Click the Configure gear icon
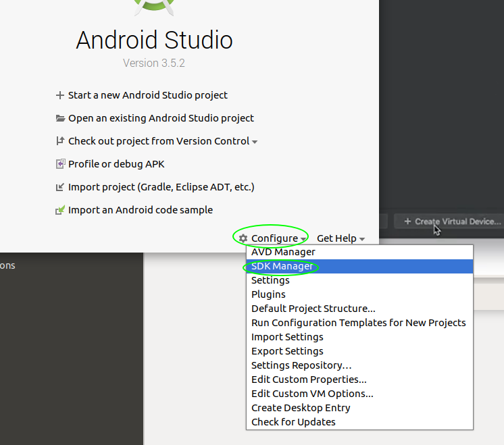 pos(243,238)
